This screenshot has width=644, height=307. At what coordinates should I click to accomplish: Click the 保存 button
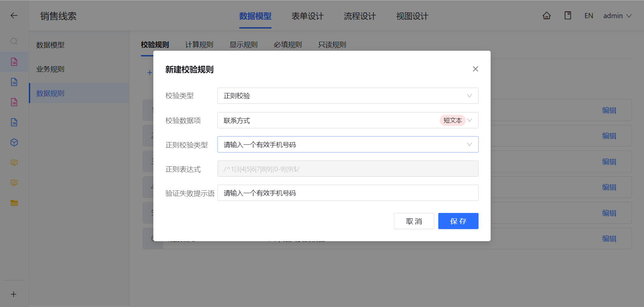[x=458, y=221]
